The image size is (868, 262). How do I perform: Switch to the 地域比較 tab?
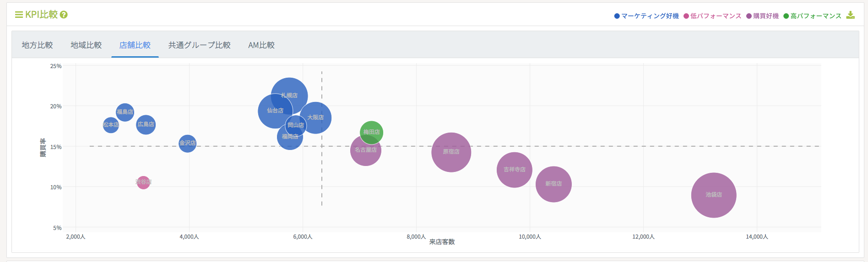pos(86,45)
